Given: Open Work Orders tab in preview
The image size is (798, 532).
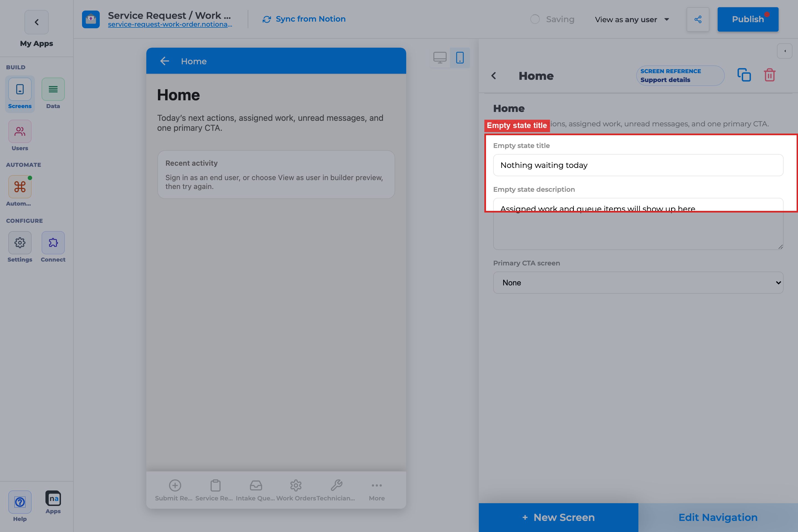Looking at the screenshot, I should pos(296,490).
